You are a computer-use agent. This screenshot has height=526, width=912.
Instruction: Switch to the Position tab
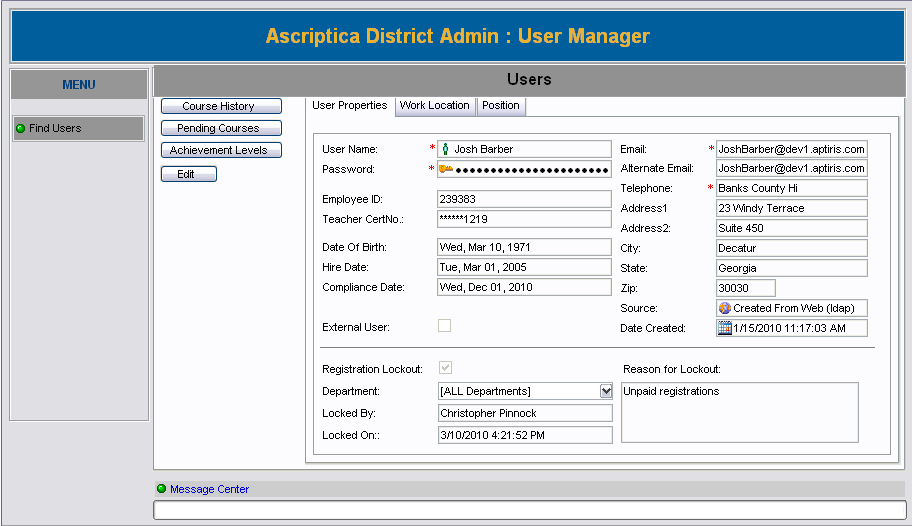tap(500, 105)
